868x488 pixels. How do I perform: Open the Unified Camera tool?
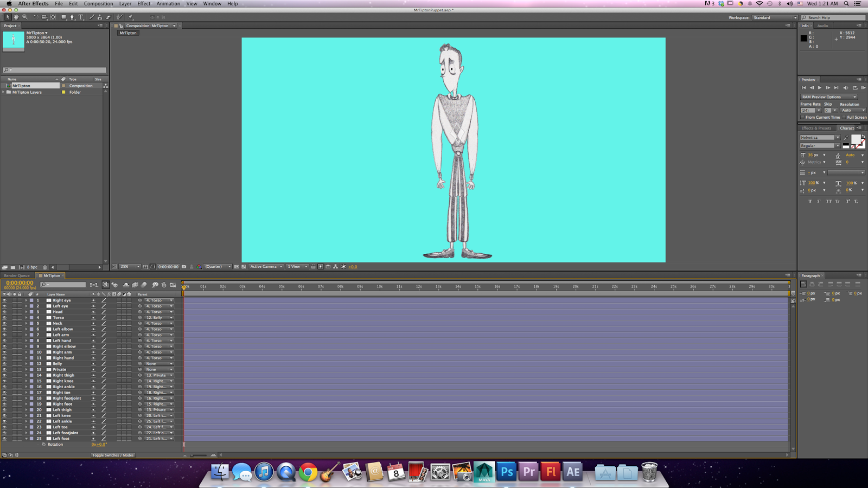46,17
